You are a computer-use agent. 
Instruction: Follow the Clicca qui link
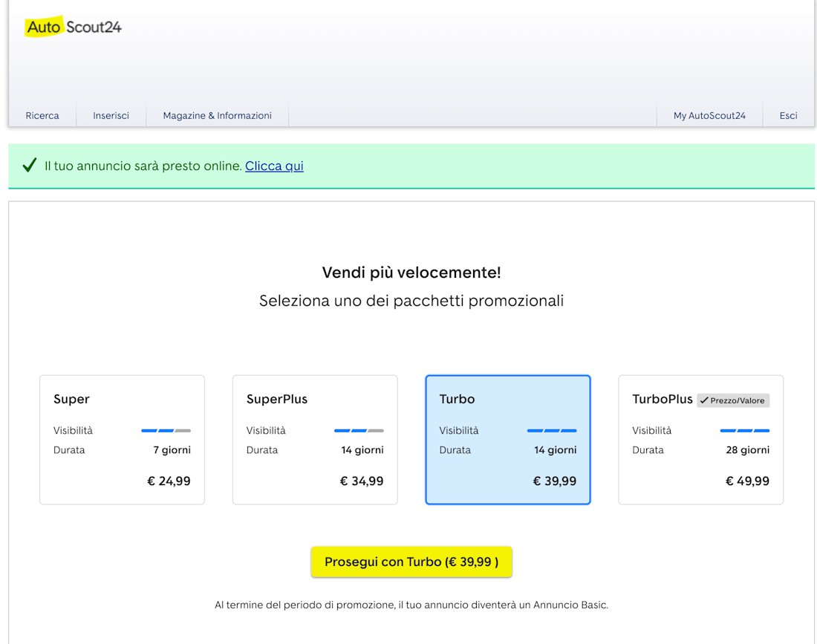[x=274, y=166]
